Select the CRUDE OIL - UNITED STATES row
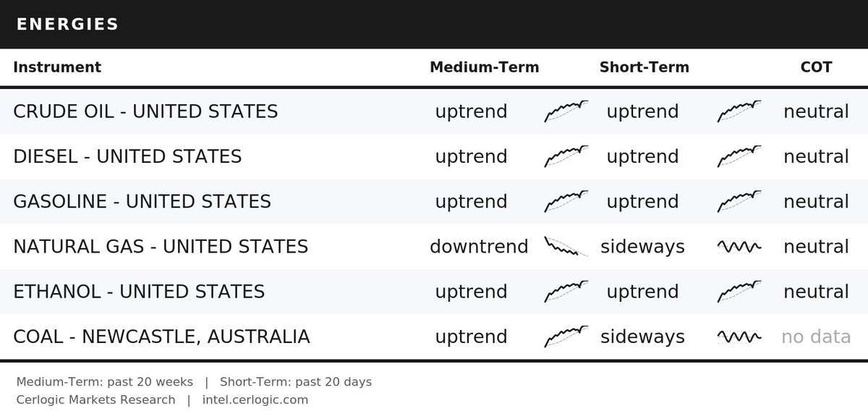The image size is (868, 419). tap(434, 111)
